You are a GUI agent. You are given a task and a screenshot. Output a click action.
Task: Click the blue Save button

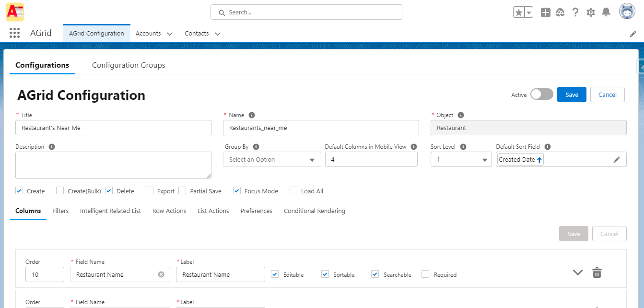coord(572,95)
